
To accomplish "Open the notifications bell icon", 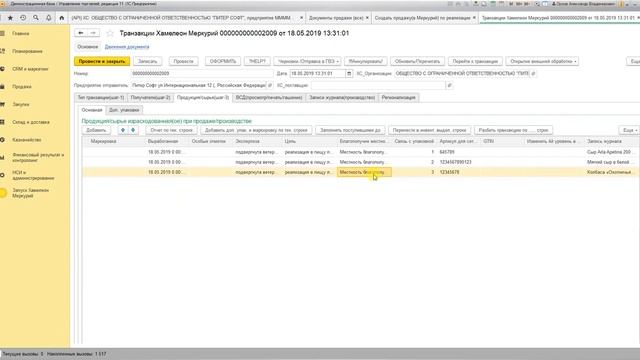I will pyautogui.click(x=49, y=18).
